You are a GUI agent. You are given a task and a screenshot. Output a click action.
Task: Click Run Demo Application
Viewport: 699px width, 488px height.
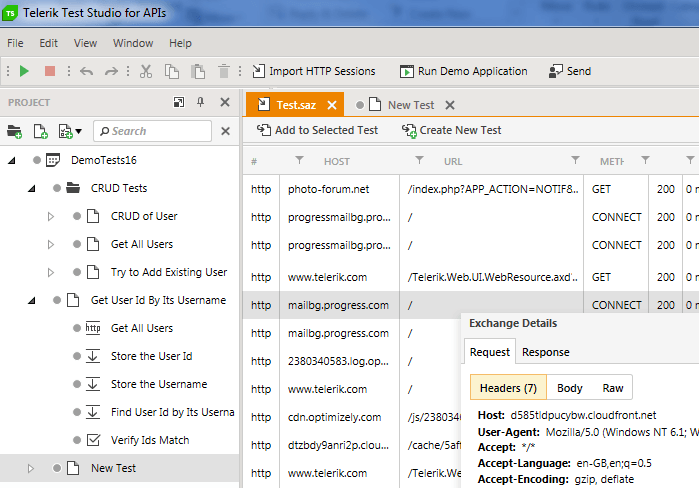click(464, 71)
